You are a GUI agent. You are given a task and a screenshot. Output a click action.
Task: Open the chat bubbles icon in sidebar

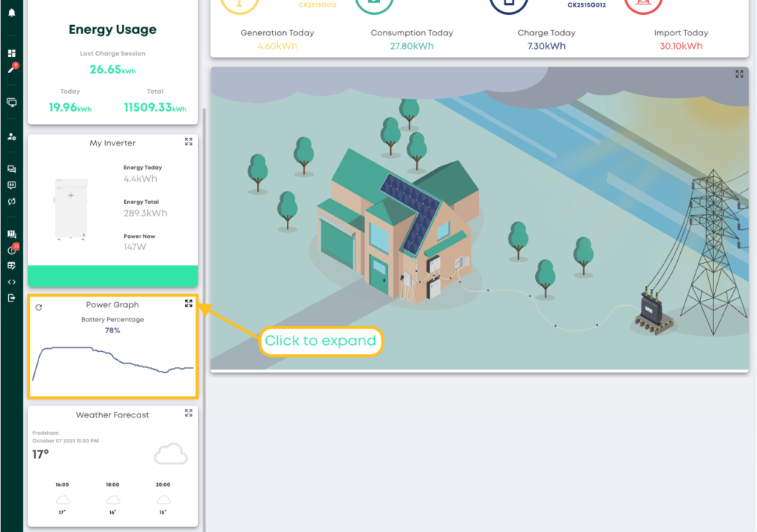(x=11, y=169)
